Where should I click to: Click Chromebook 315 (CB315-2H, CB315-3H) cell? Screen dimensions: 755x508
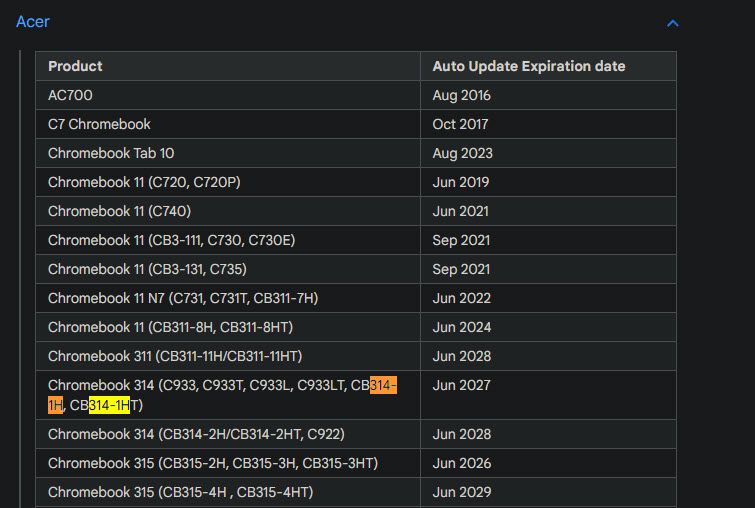213,463
